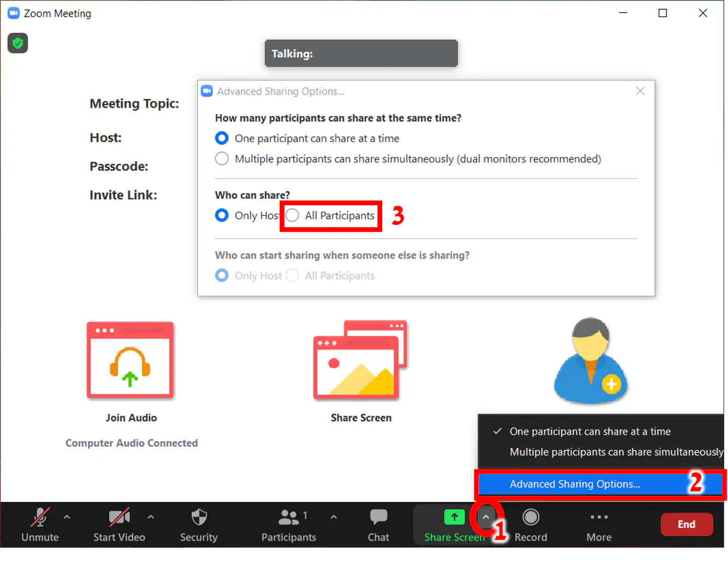Click the Start Video camera icon
Image resolution: width=728 pixels, height=575 pixels.
pos(119,517)
